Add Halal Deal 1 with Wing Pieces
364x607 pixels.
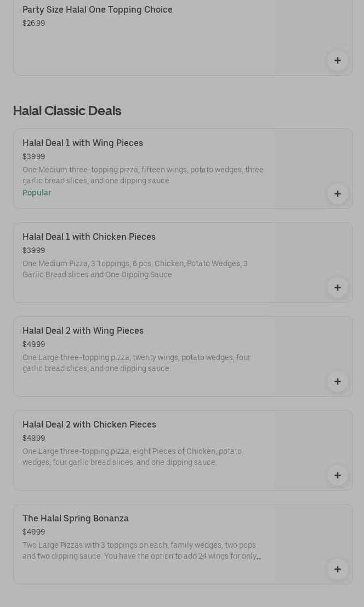337,194
